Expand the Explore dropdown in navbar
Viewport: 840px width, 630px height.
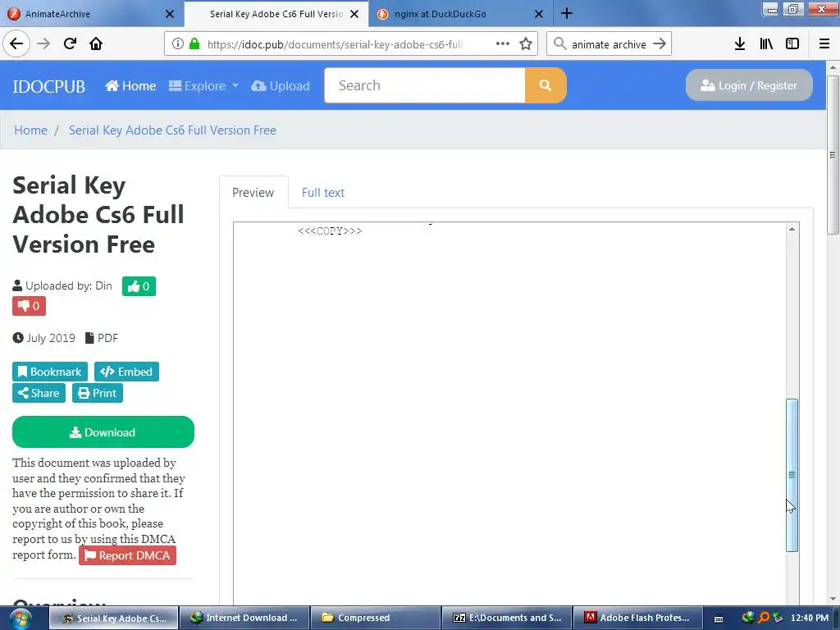pyautogui.click(x=203, y=85)
